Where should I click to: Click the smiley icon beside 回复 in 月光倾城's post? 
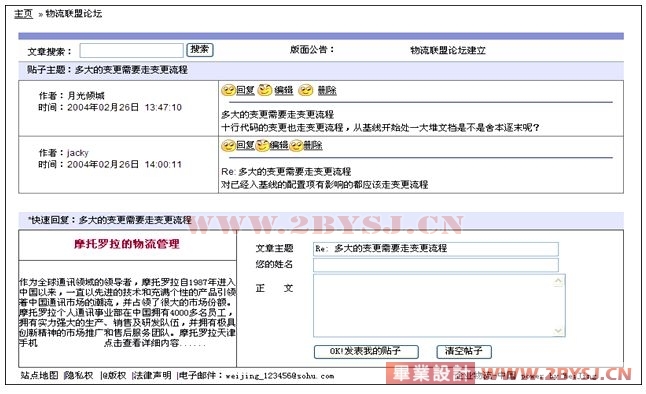pyautogui.click(x=228, y=90)
